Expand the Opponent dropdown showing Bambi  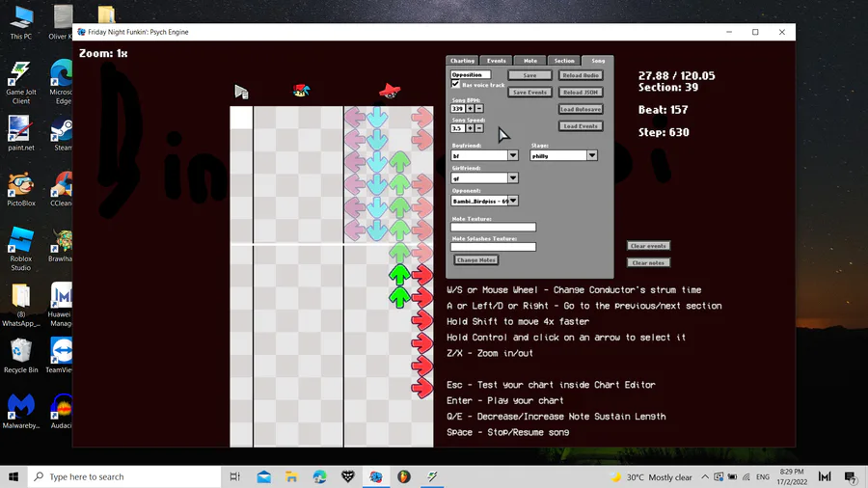point(513,201)
